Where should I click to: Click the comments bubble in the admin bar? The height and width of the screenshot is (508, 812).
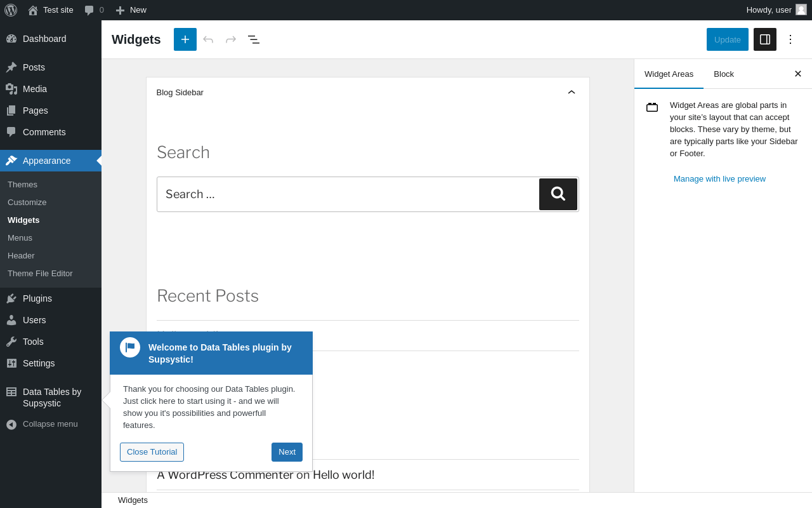[94, 10]
